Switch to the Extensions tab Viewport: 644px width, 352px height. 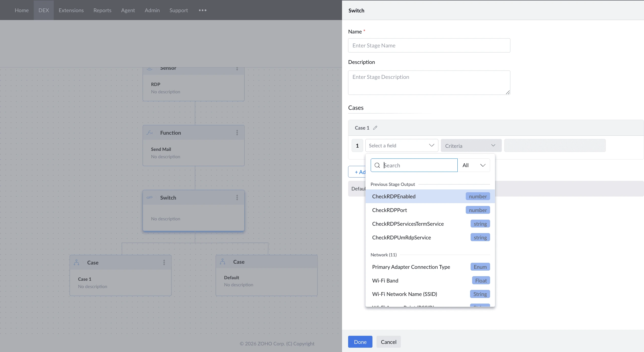coord(71,10)
